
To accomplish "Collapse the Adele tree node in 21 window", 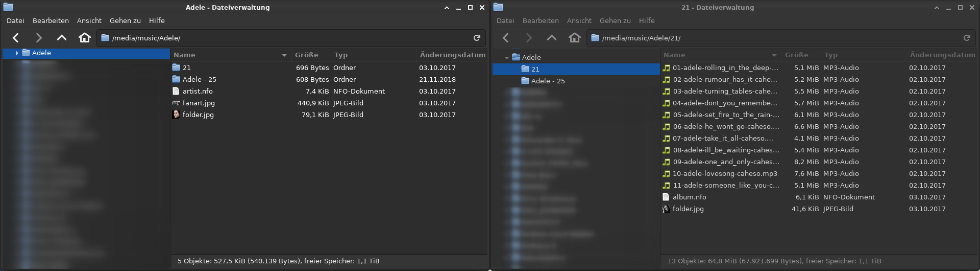I will tap(506, 58).
